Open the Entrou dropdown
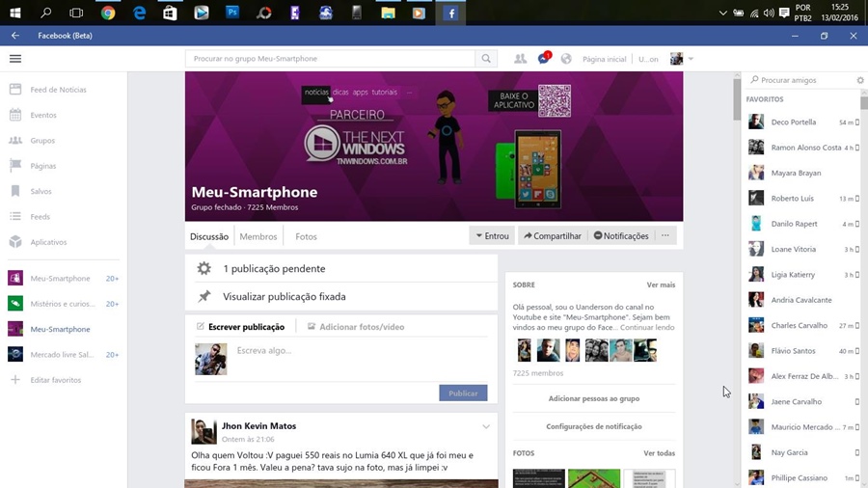This screenshot has height=488, width=868. pos(492,235)
